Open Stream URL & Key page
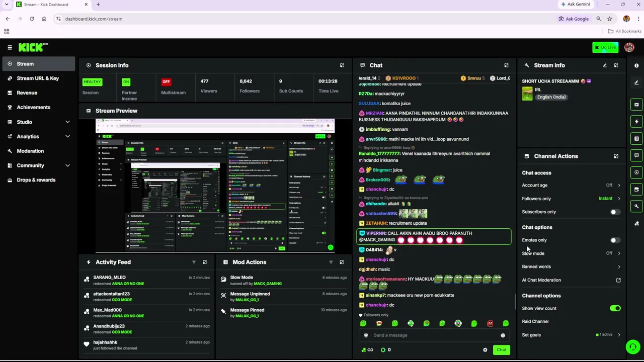This screenshot has height=362, width=644. pyautogui.click(x=38, y=78)
